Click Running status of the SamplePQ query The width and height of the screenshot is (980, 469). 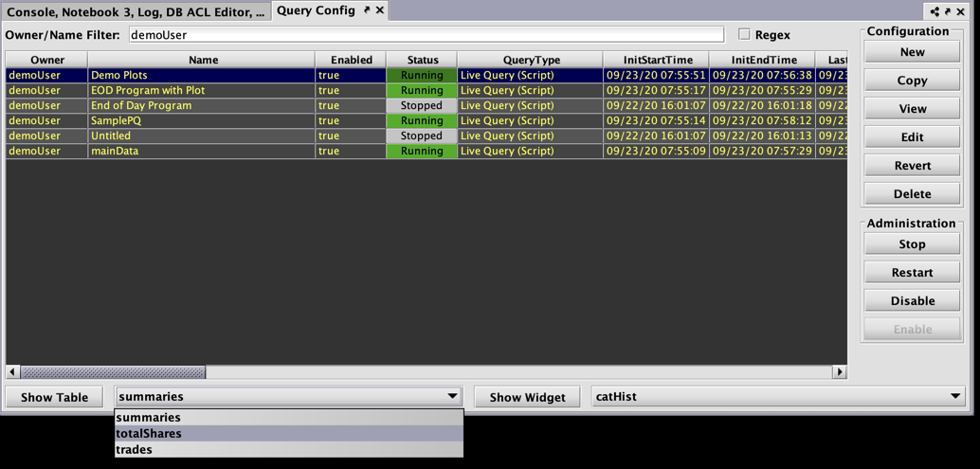(422, 120)
